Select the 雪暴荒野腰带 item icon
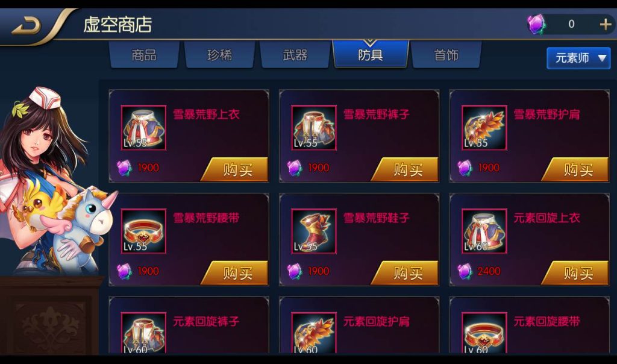 143,231
